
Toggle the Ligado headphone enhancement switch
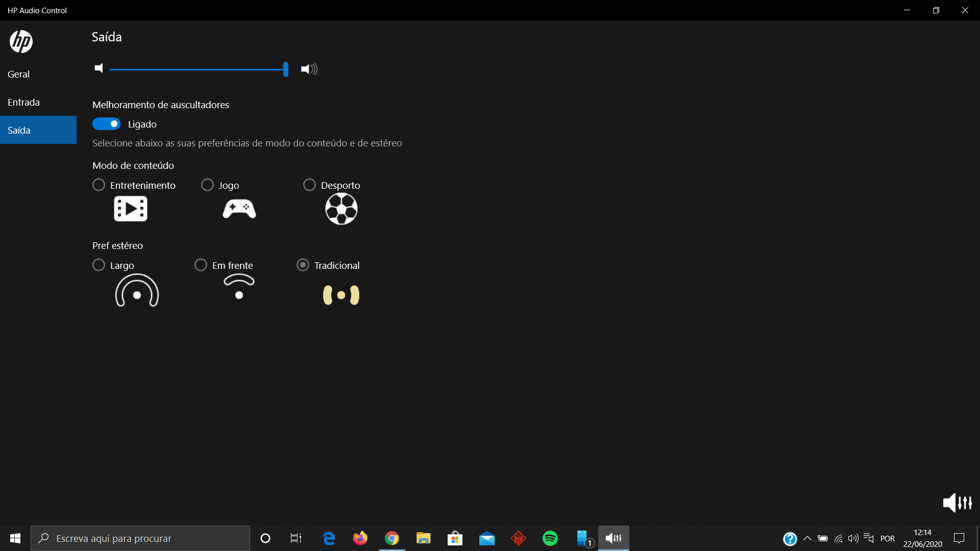pos(106,124)
